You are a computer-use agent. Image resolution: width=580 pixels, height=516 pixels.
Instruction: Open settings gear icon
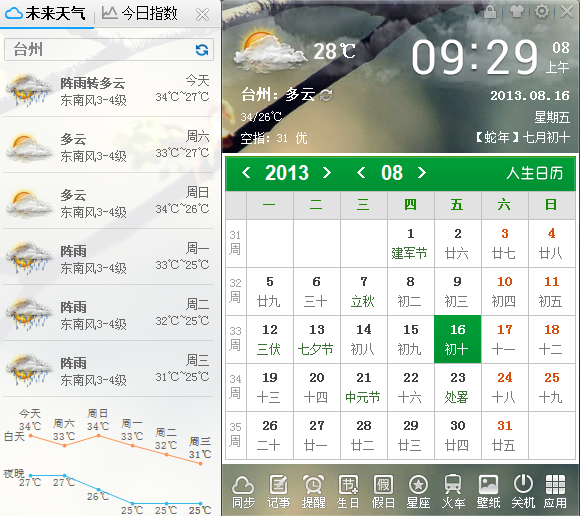pos(542,11)
